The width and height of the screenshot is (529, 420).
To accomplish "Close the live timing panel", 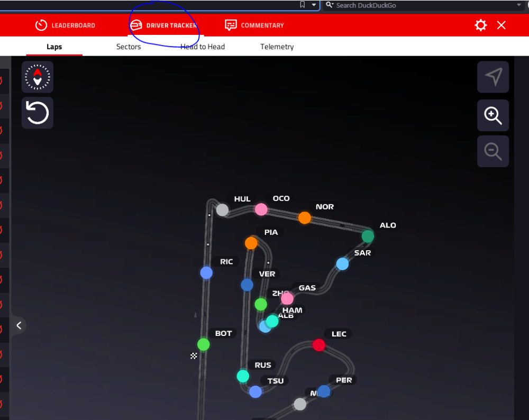I will point(501,25).
